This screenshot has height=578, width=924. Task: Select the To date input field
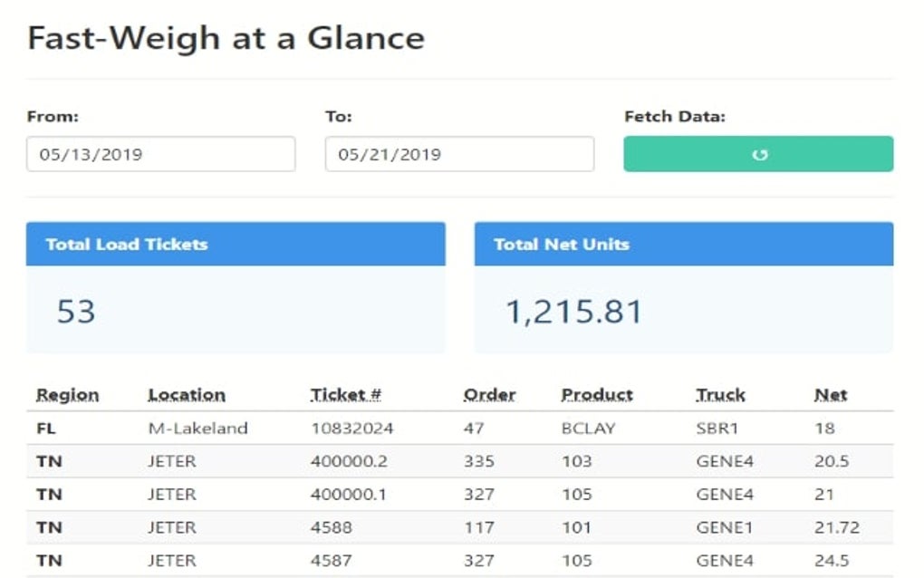(x=458, y=153)
